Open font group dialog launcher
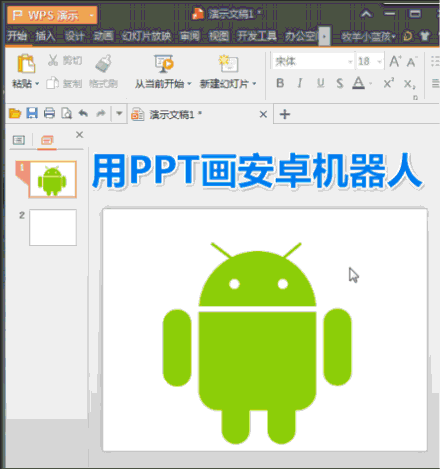440x469 pixels. (x=415, y=98)
